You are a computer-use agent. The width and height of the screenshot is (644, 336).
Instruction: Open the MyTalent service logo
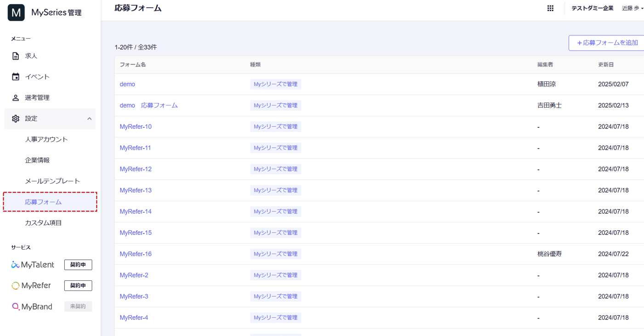click(33, 265)
